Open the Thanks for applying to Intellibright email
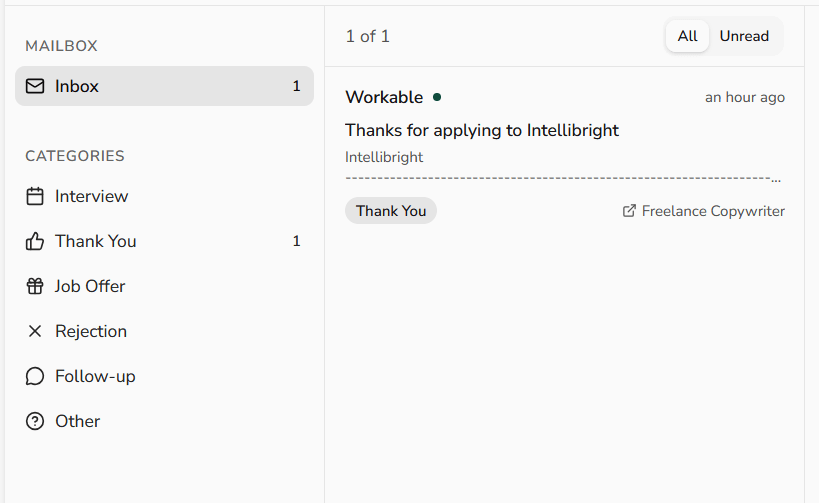The width and height of the screenshot is (819, 503). (482, 130)
